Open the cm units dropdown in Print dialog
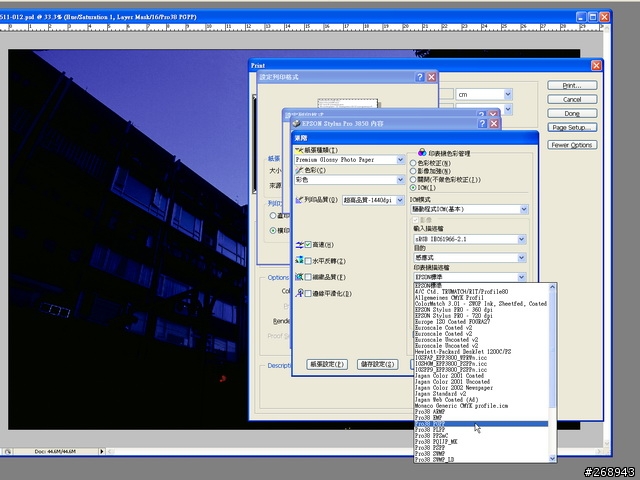Image resolution: width=640 pixels, height=480 pixels. pyautogui.click(x=508, y=94)
